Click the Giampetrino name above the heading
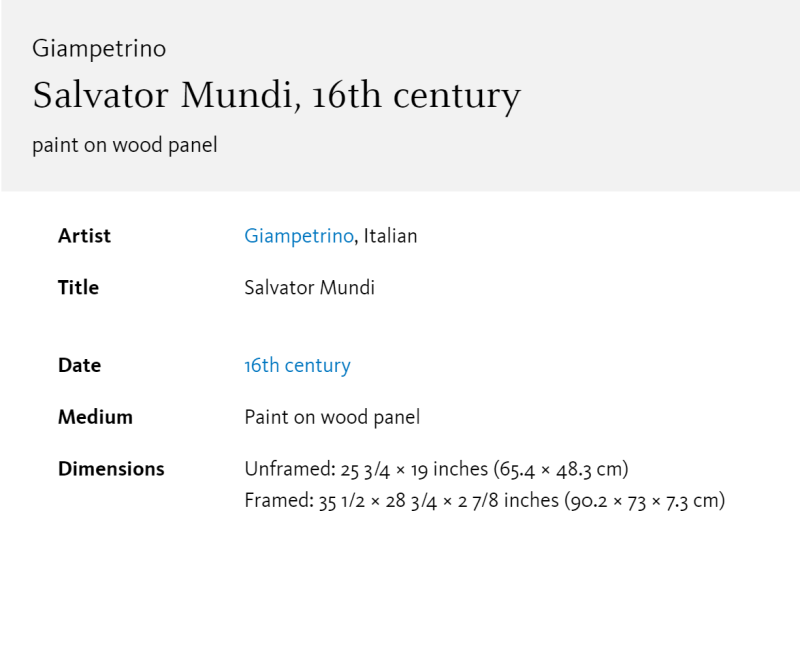The image size is (800, 652). (x=99, y=49)
